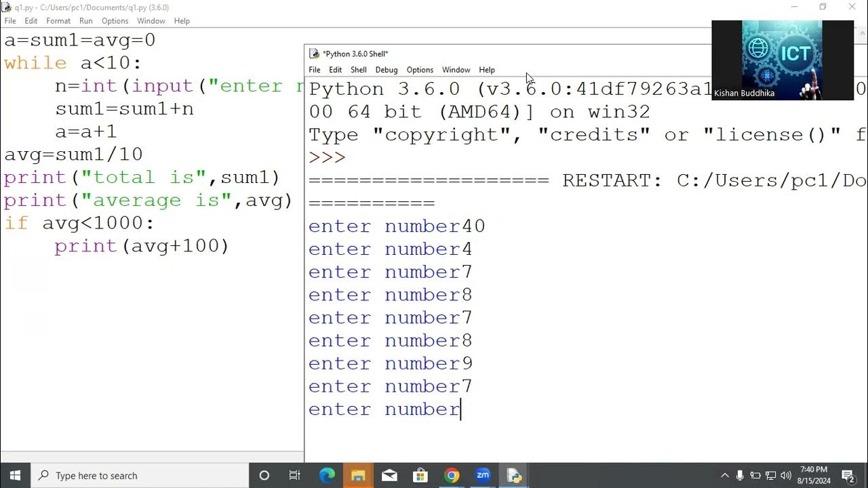Restore down the q1.py editor window

823,7
